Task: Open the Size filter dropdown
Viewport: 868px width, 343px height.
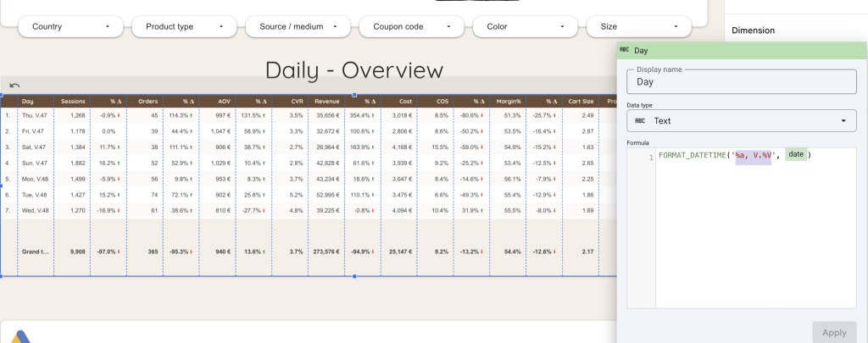Action: click(638, 26)
